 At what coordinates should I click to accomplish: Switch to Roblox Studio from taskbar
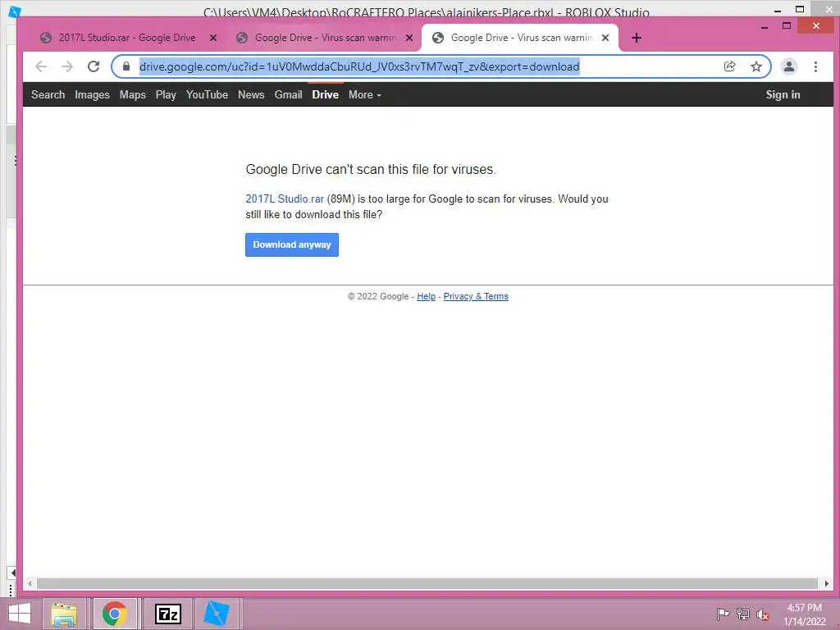coord(217,614)
